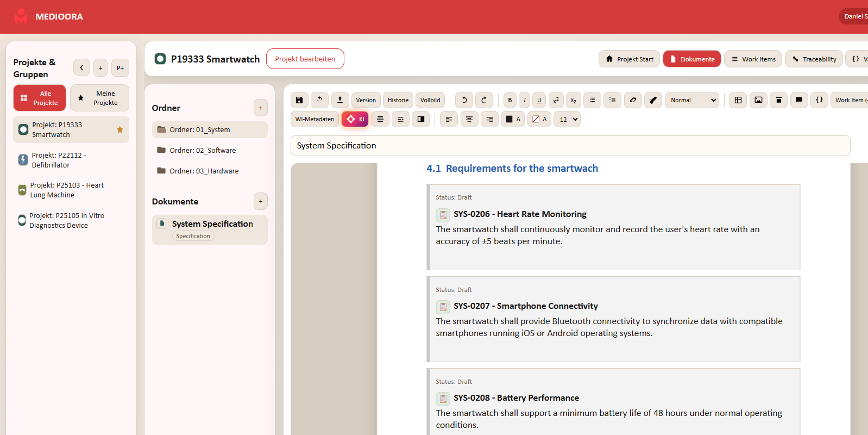The width and height of the screenshot is (868, 435).
Task: Switch to the Work Items tab
Action: [x=753, y=59]
